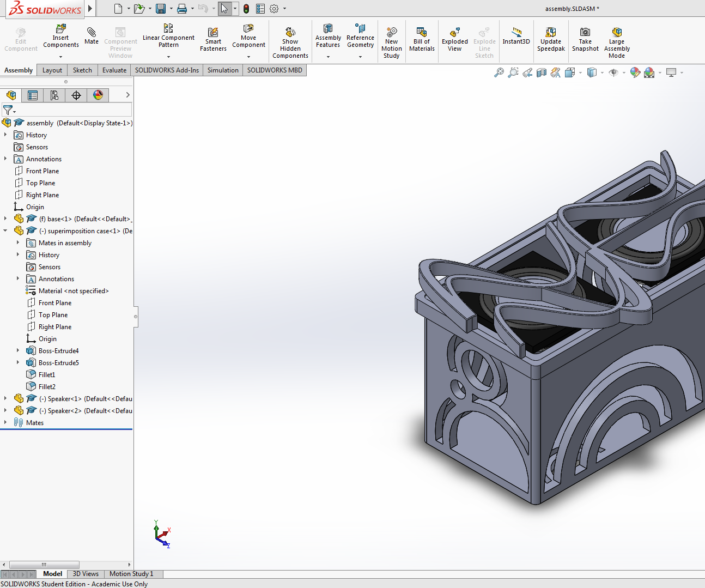This screenshot has height=588, width=705.
Task: Open Bill of Materials tool
Action: 422,39
